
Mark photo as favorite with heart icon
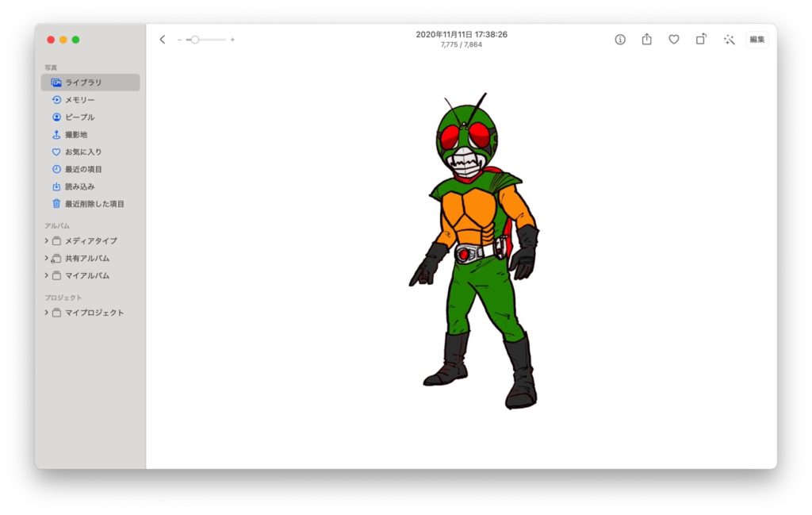pos(674,40)
